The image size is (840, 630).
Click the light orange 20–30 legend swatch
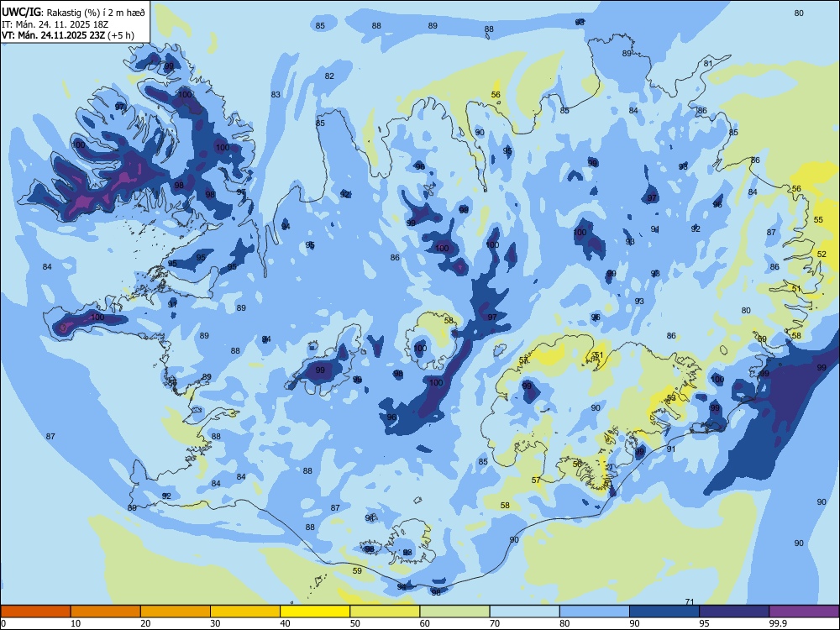[x=176, y=612]
